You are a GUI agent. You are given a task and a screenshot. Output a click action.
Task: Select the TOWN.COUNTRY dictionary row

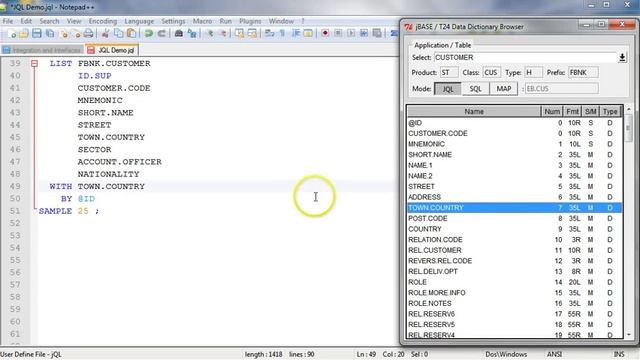click(x=515, y=208)
